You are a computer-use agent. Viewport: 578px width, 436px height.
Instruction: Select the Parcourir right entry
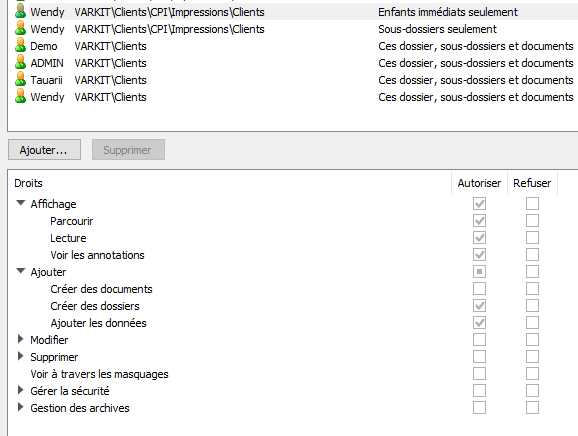click(72, 221)
